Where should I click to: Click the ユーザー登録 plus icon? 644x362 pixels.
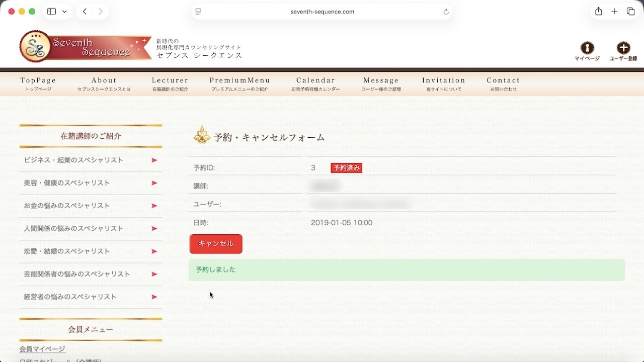click(x=623, y=48)
